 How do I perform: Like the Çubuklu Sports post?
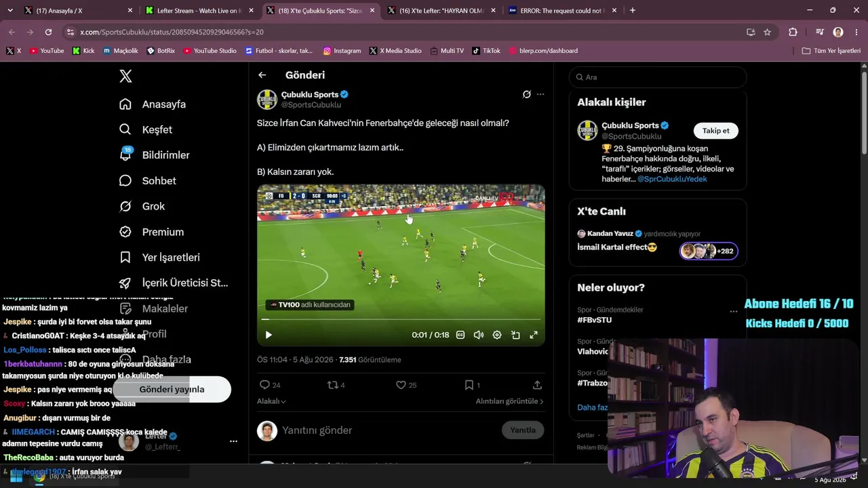tap(406, 385)
